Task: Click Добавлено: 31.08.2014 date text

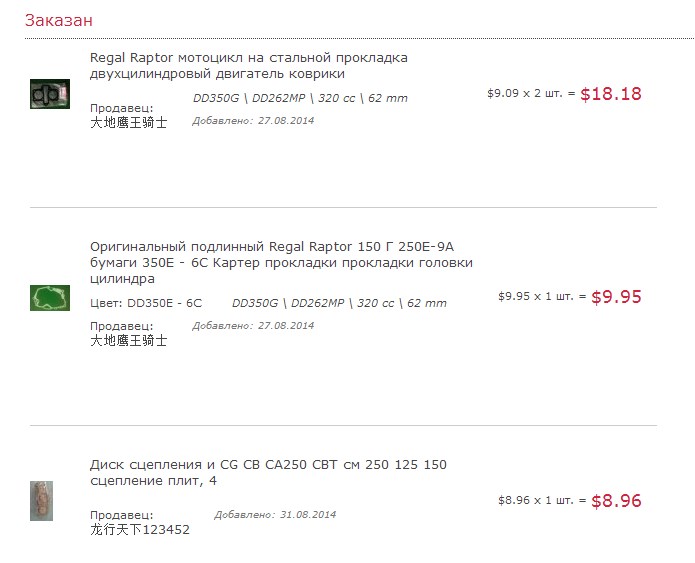Action: click(275, 515)
